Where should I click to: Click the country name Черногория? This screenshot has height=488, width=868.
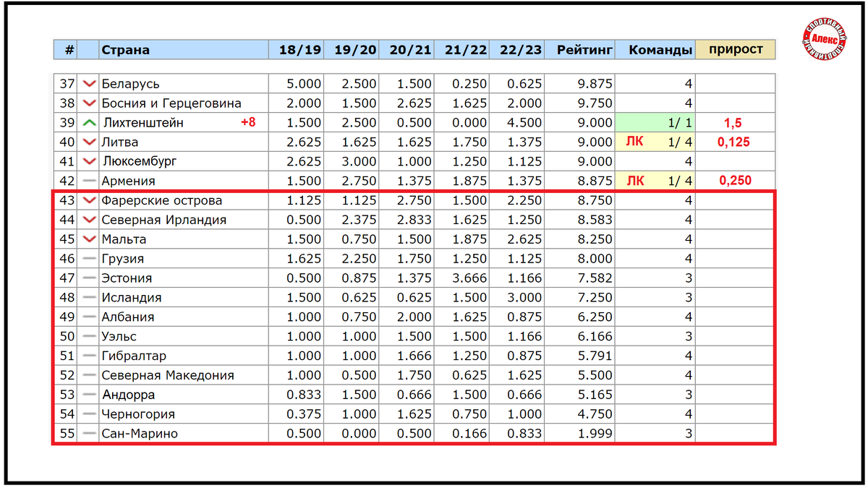(x=138, y=414)
